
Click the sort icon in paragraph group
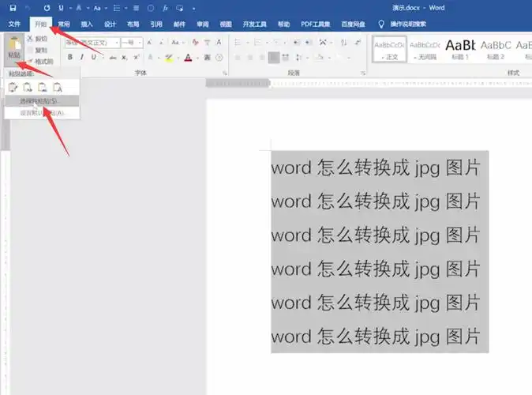(343, 43)
